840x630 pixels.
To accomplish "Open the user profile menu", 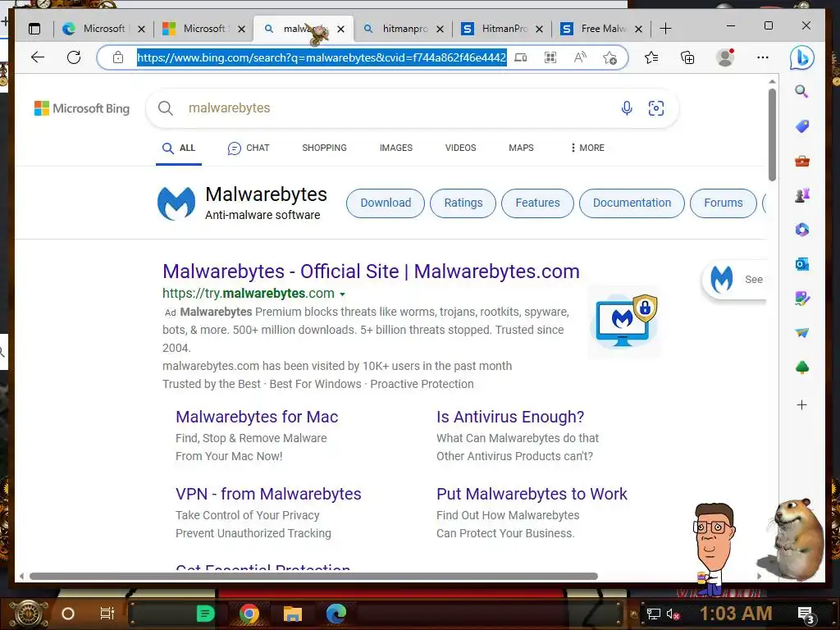I will [x=725, y=57].
